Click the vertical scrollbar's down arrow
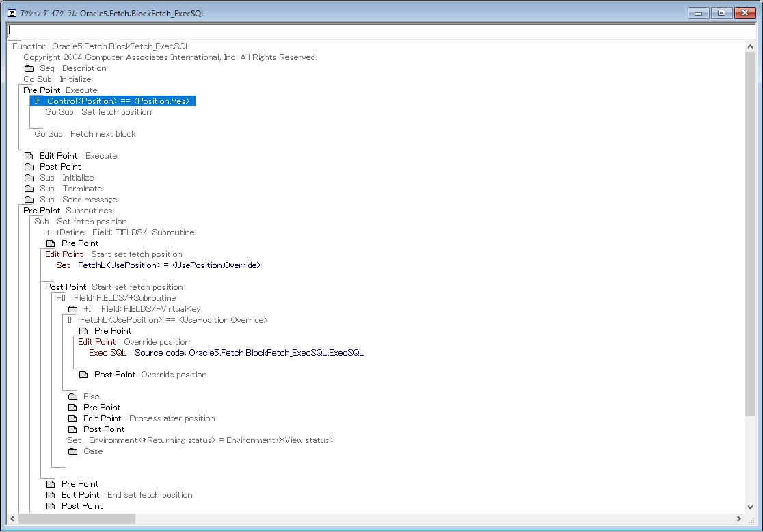This screenshot has height=532, width=763. coord(751,506)
